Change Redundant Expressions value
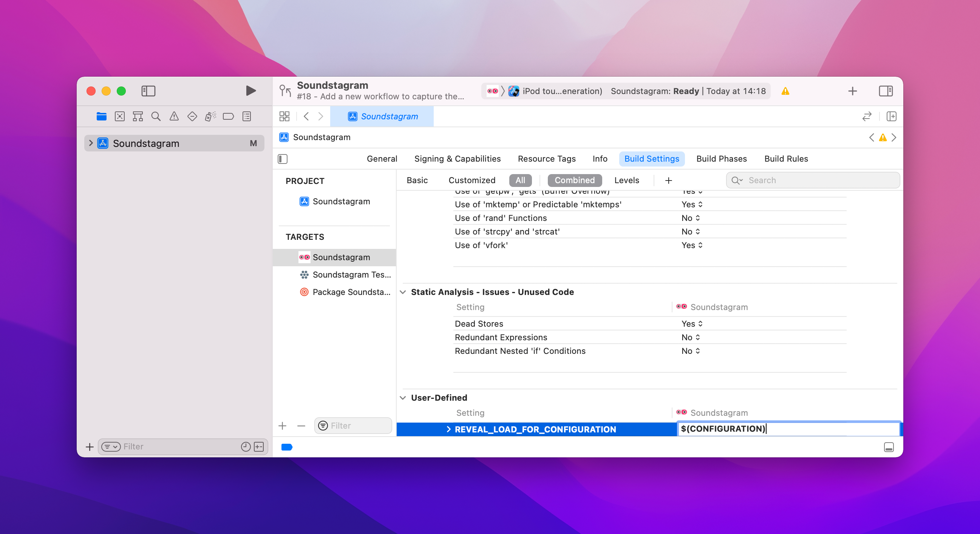The width and height of the screenshot is (980, 534). [691, 337]
